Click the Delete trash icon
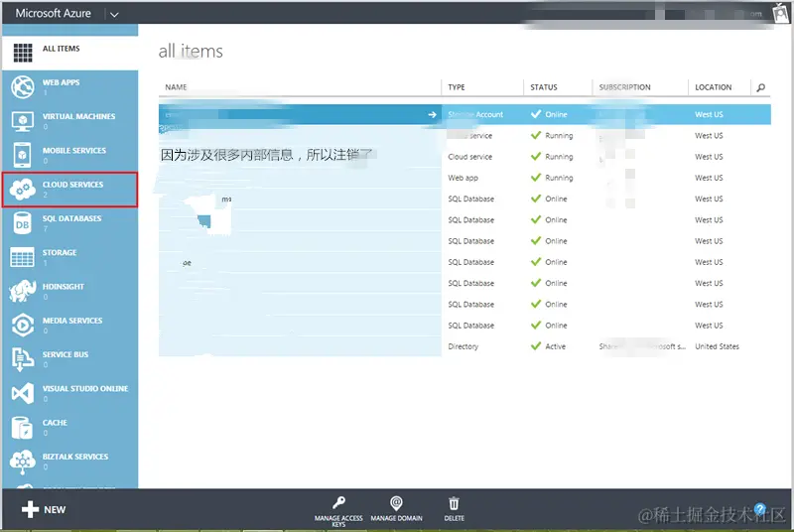 click(454, 503)
